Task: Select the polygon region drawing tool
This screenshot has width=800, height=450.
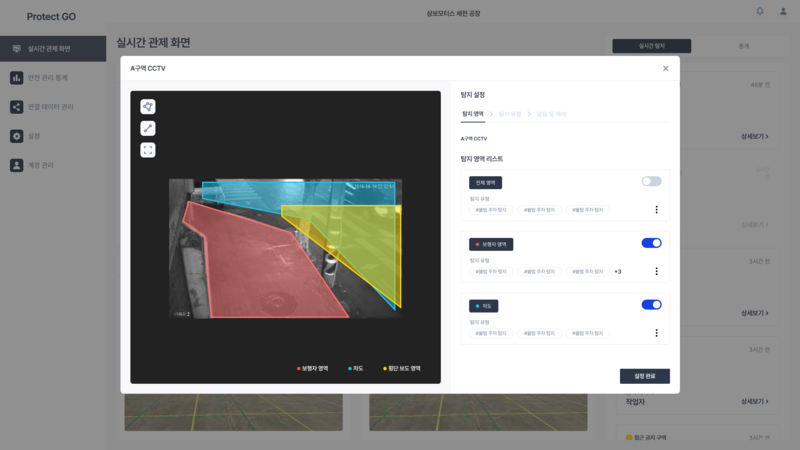Action: point(147,107)
